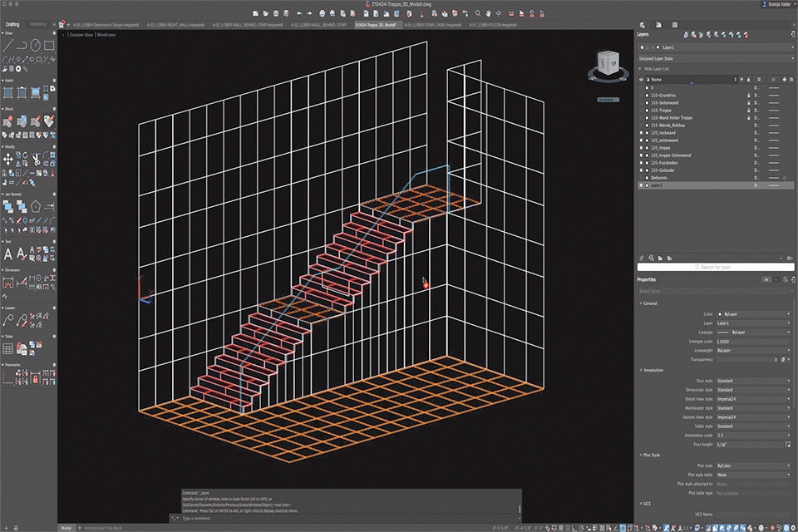Open the Unsaved Layer State dropdown
Viewport: 798px width, 532px height.
coord(716,58)
